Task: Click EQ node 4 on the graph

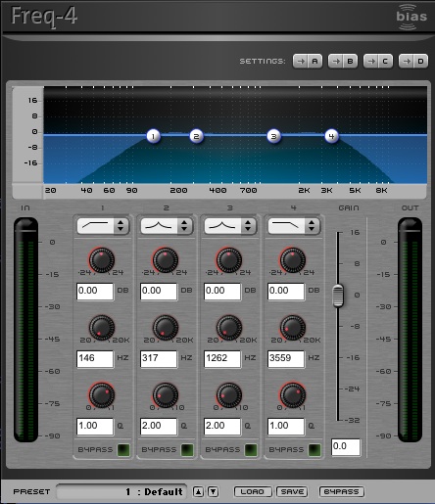Action: tap(331, 136)
